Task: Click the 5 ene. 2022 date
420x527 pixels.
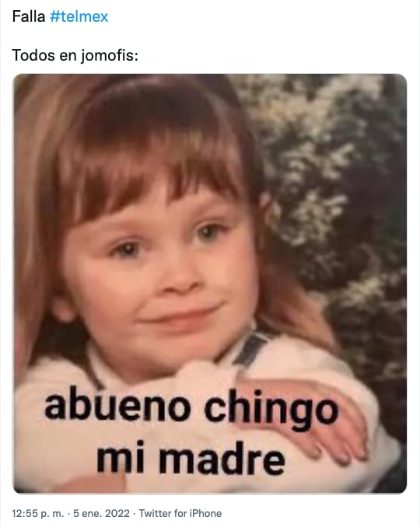Action: [x=101, y=513]
